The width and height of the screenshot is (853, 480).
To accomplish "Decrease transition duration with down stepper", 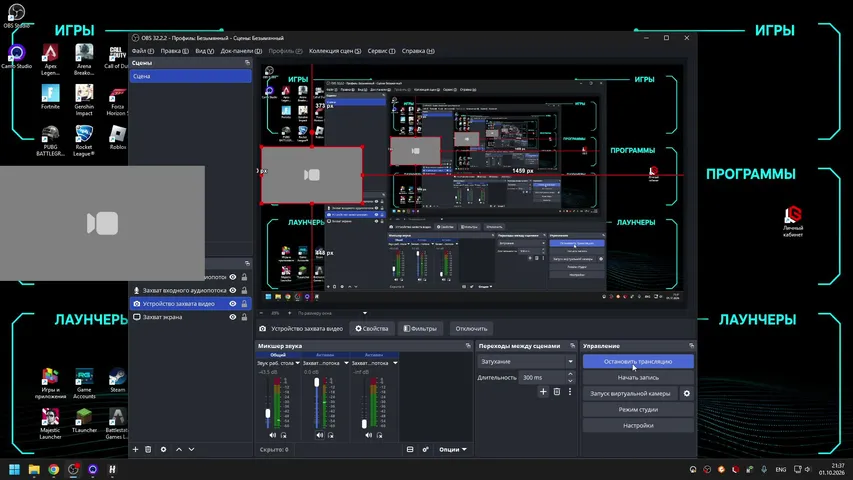I will (x=570, y=380).
